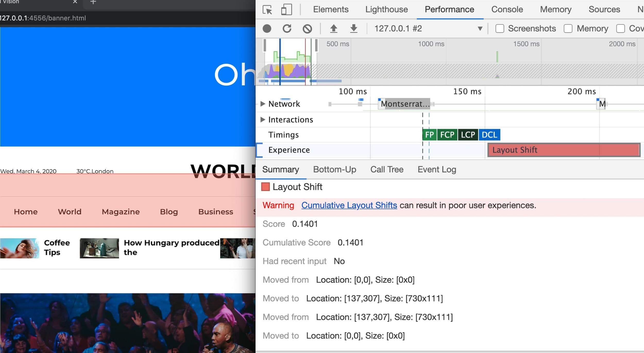Screen dimensions: 644x353
Task: Click the FP timing marker
Action: pos(429,135)
